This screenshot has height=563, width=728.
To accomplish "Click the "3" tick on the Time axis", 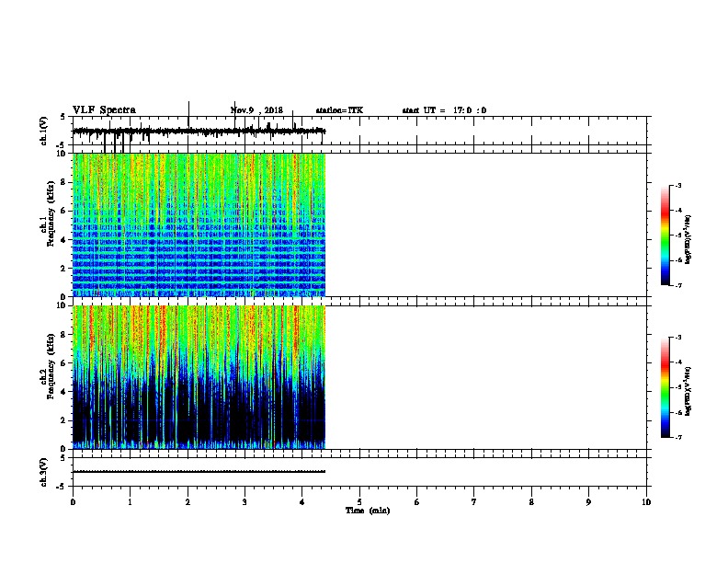I will 245,502.
